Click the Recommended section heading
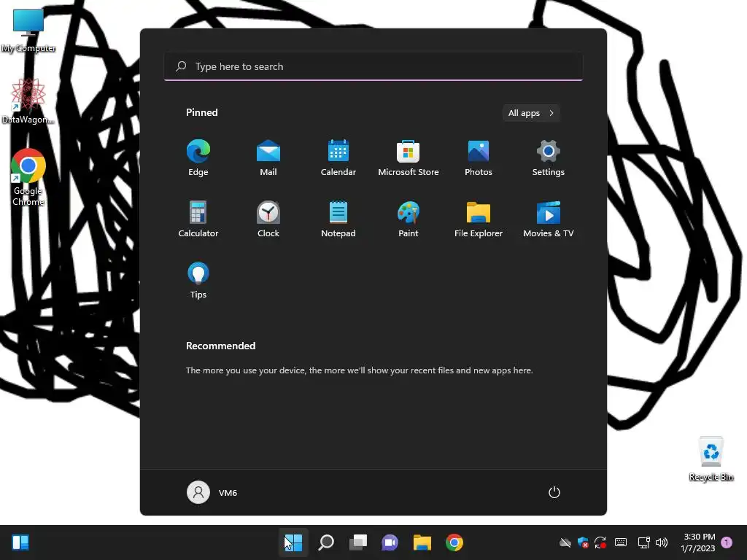The width and height of the screenshot is (747, 560). pyautogui.click(x=220, y=346)
